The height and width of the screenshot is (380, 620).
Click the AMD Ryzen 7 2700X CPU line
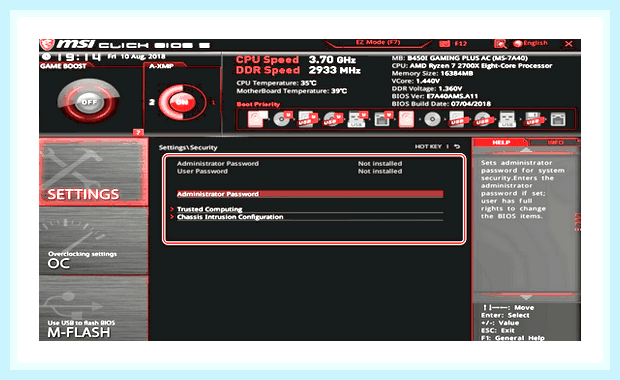point(472,66)
